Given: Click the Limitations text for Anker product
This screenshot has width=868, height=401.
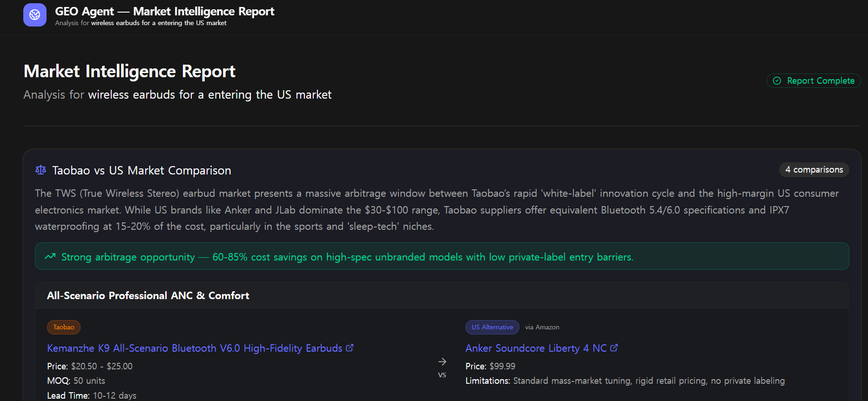Looking at the screenshot, I should pyautogui.click(x=625, y=381).
